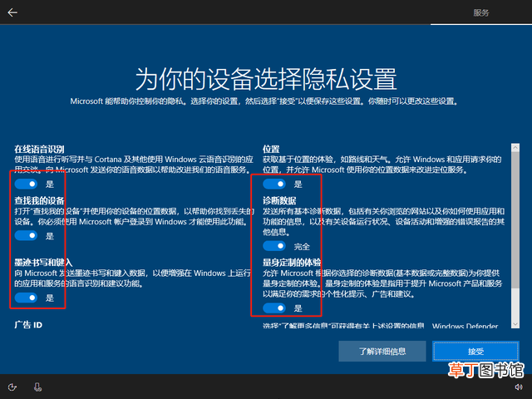
Task: Select the 服务 tab at top
Action: [481, 13]
